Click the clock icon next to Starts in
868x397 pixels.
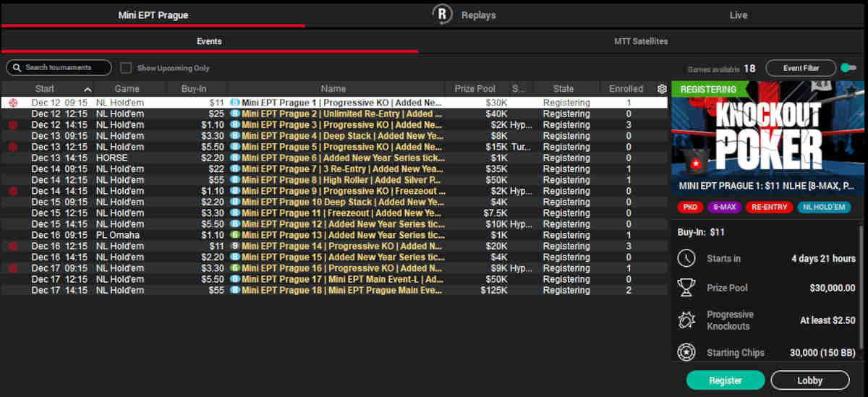[x=686, y=258]
